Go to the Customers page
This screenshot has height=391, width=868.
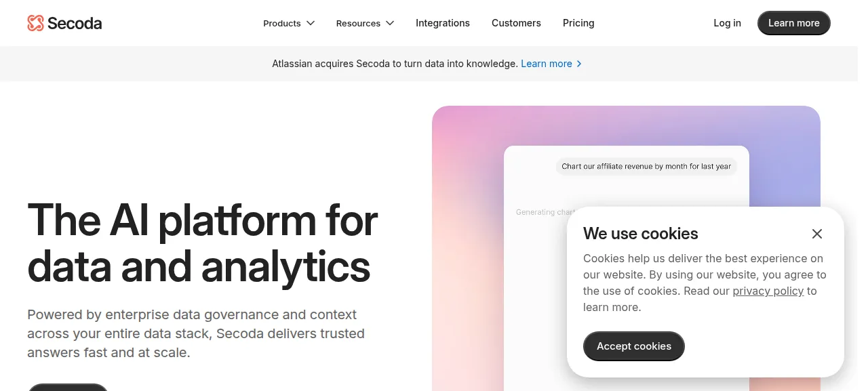(516, 23)
